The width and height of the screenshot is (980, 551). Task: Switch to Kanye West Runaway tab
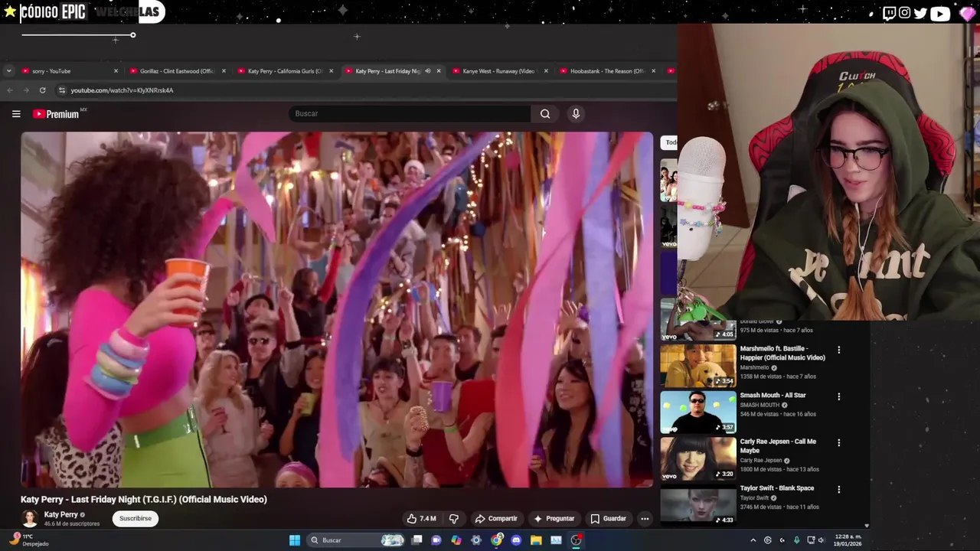tap(498, 71)
